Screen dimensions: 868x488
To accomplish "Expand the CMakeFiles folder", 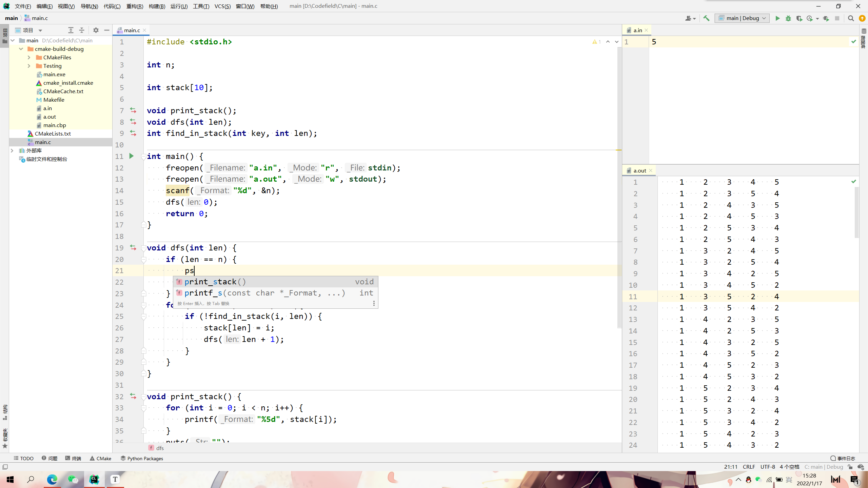I will click(29, 57).
